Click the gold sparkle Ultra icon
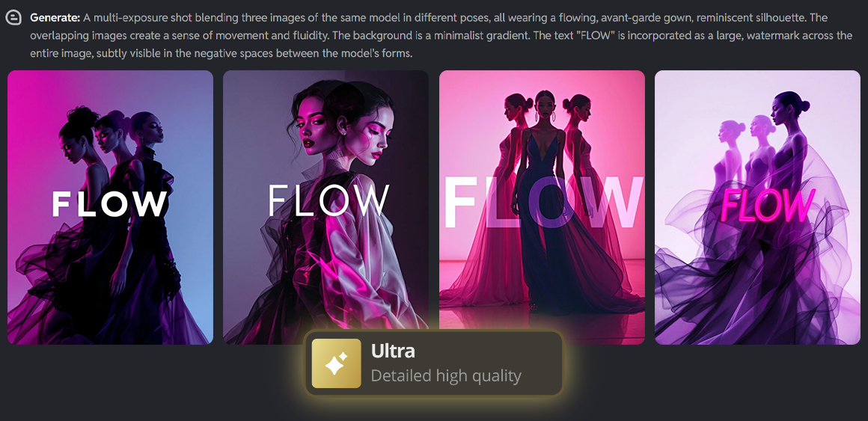The width and height of the screenshot is (868, 421). (x=336, y=363)
